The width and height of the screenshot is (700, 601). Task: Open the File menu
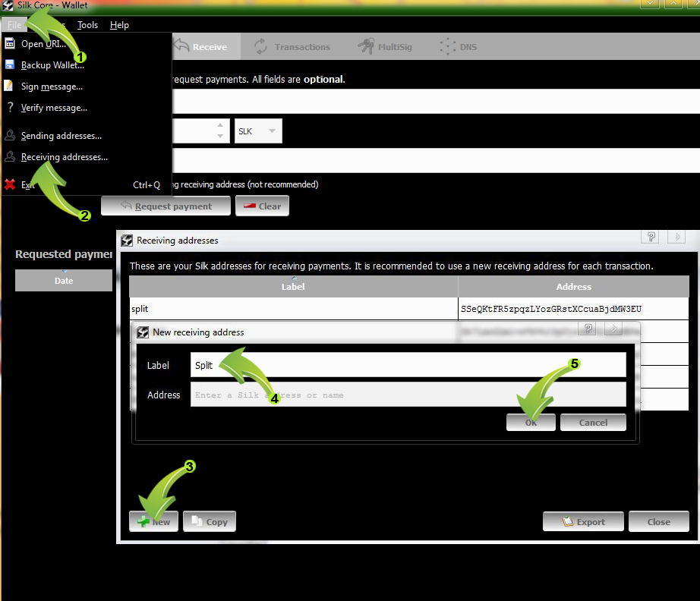(14, 25)
